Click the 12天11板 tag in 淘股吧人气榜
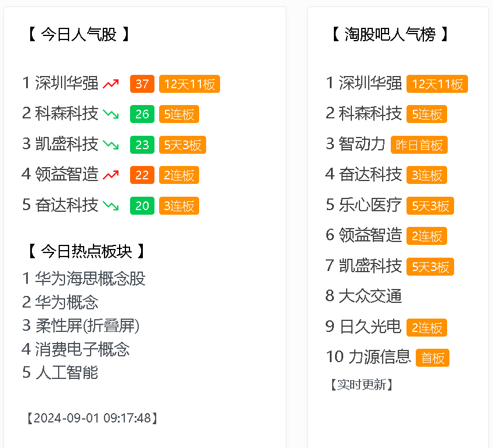The image size is (493, 448). point(437,84)
